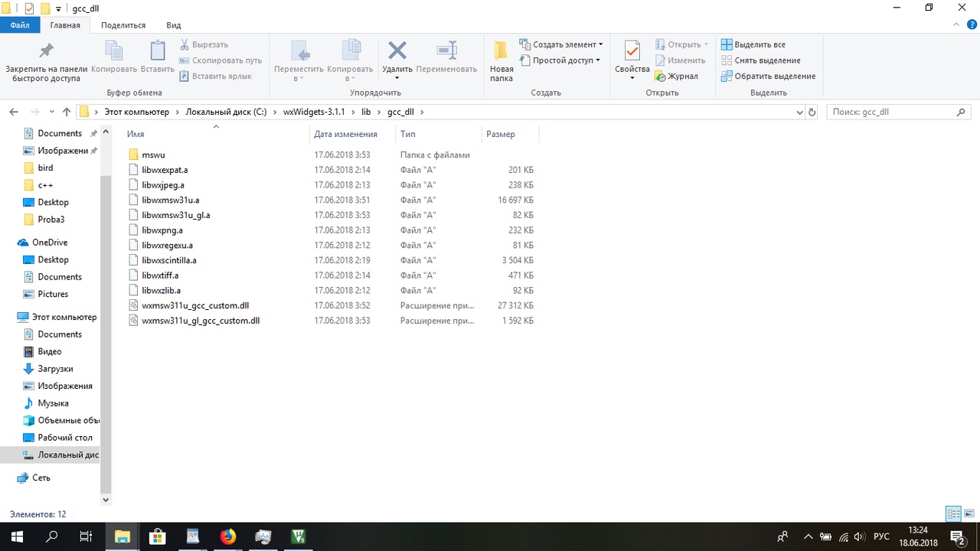
Task: Expand the address bar history dropdown
Action: click(x=800, y=112)
